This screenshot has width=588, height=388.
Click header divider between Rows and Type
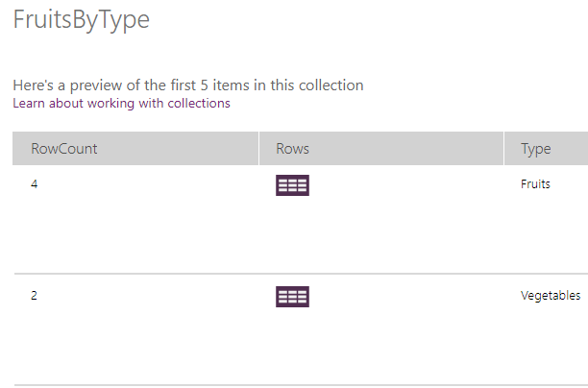pos(503,149)
